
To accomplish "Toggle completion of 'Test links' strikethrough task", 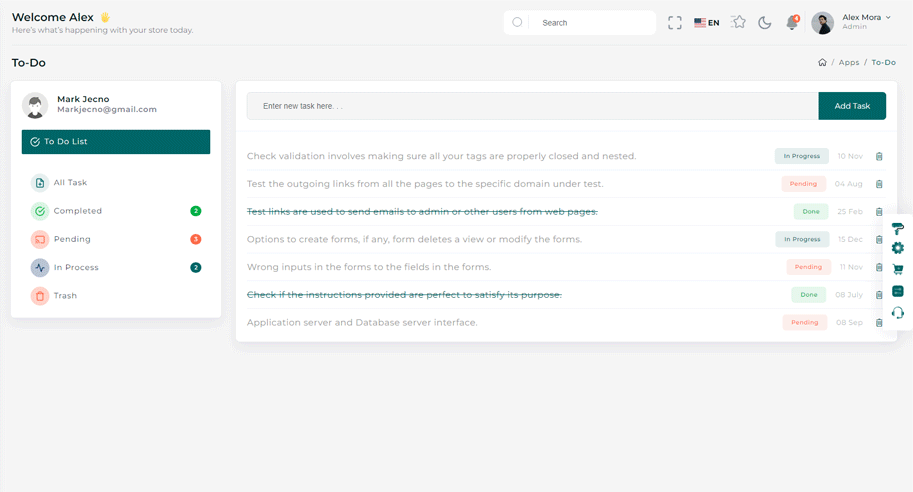I will point(421,212).
